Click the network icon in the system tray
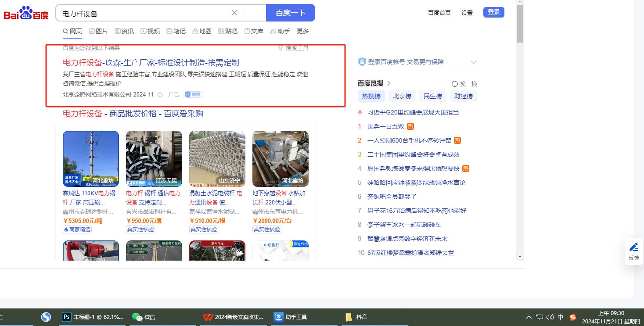 pyautogui.click(x=540, y=317)
